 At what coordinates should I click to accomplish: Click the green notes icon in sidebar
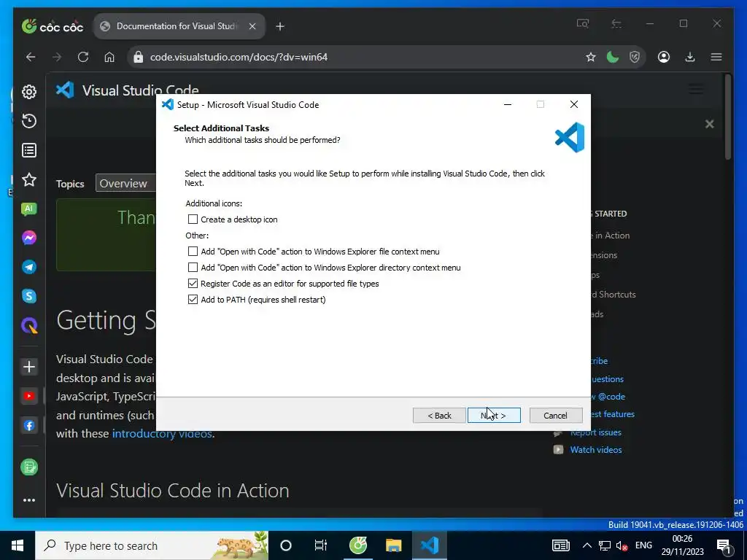point(29,467)
